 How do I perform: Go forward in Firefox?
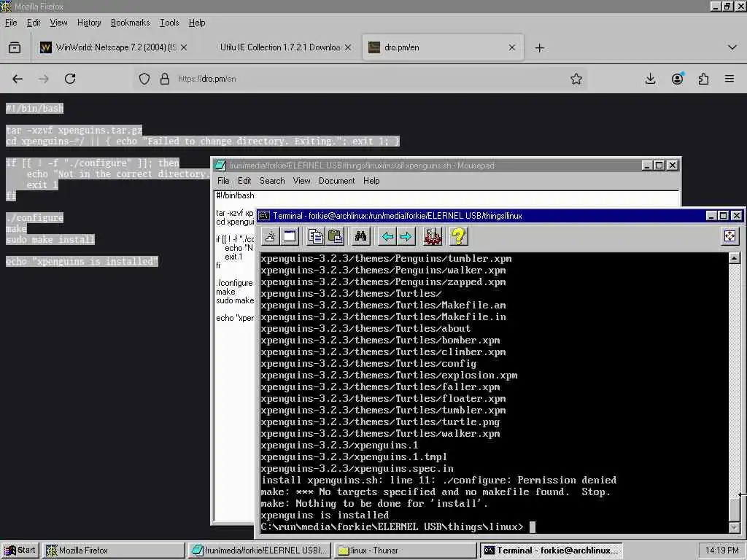44,79
